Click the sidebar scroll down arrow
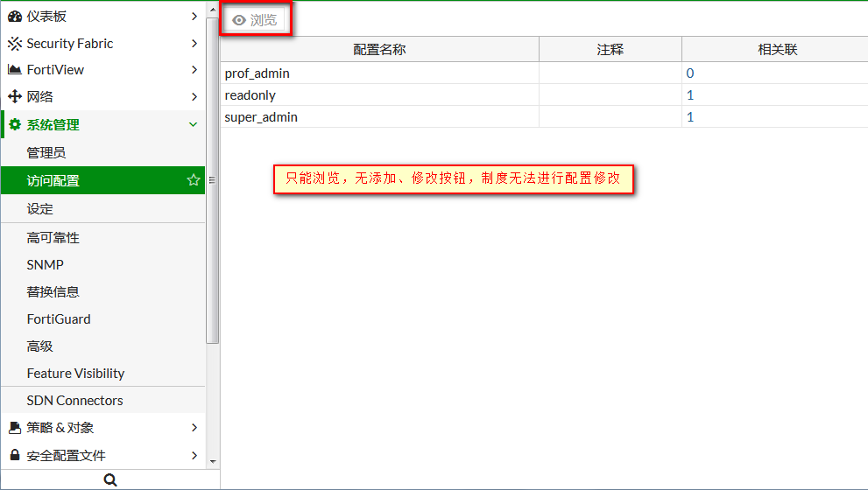The image size is (868, 490). (x=212, y=460)
